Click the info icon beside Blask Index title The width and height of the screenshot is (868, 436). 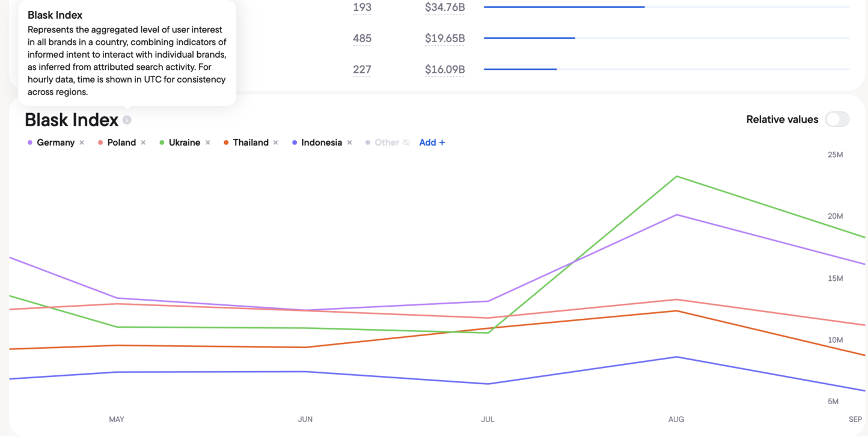click(x=127, y=120)
